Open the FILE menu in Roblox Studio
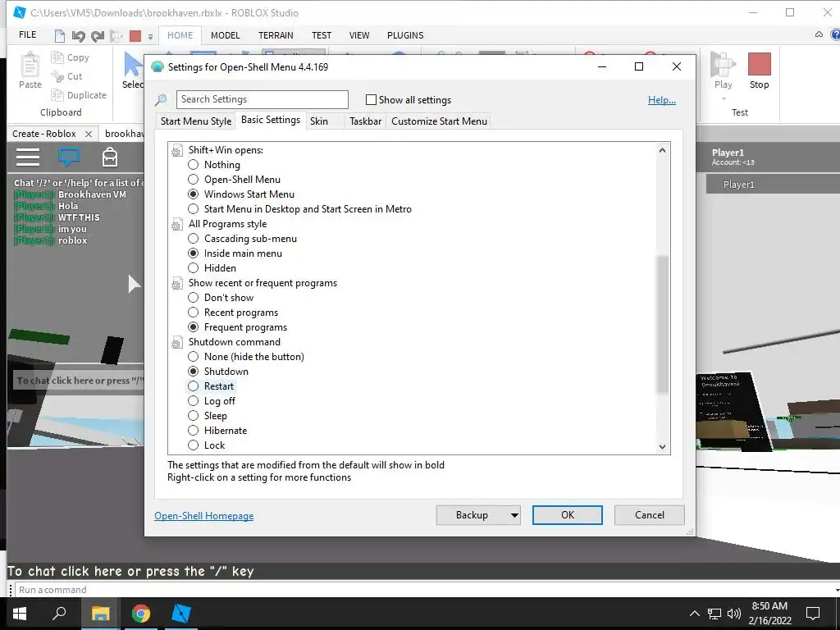The height and width of the screenshot is (630, 840). [27, 34]
